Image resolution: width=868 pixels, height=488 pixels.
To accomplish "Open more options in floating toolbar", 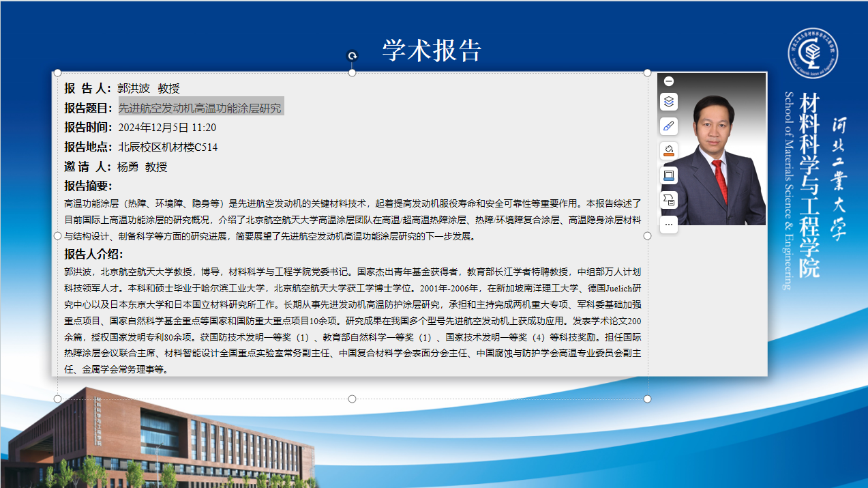I will coord(669,223).
